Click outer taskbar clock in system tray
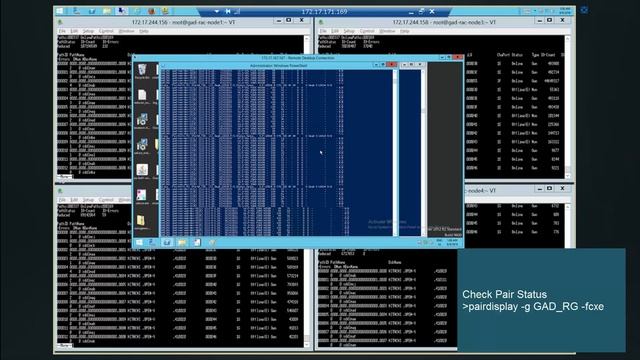This screenshot has height=360, width=640. pyautogui.click(x=565, y=11)
